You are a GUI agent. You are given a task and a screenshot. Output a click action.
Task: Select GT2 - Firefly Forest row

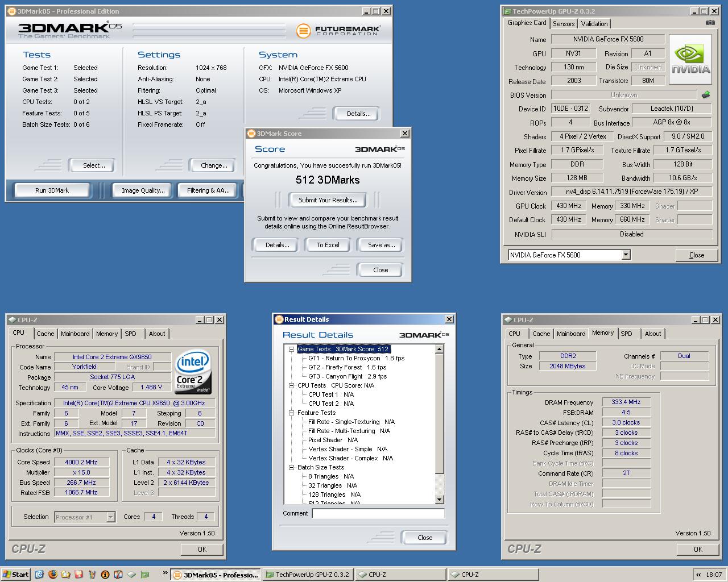pos(347,367)
